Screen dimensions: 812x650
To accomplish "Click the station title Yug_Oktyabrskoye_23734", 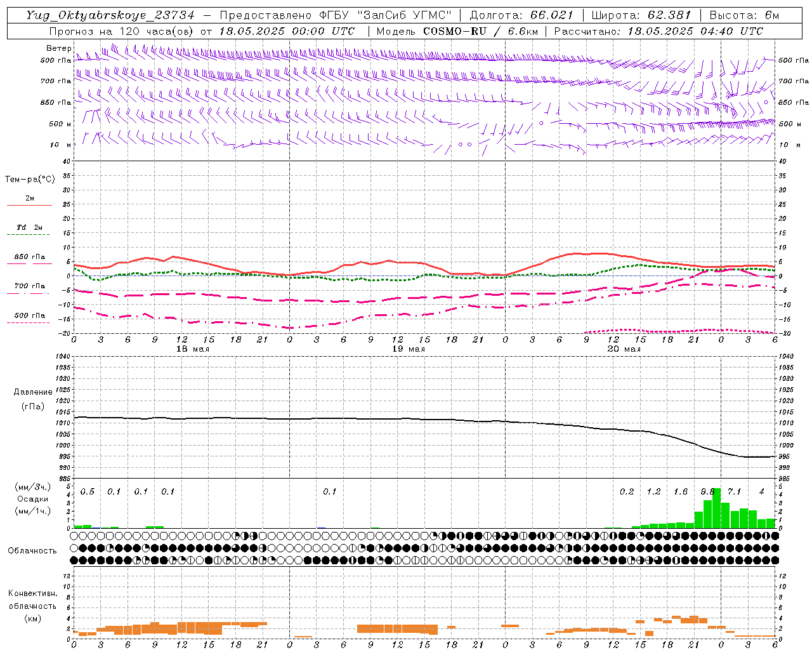I will click(110, 15).
